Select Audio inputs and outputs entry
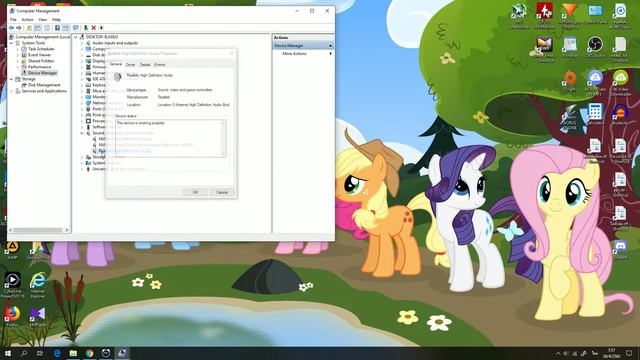640x360 pixels. coord(115,43)
